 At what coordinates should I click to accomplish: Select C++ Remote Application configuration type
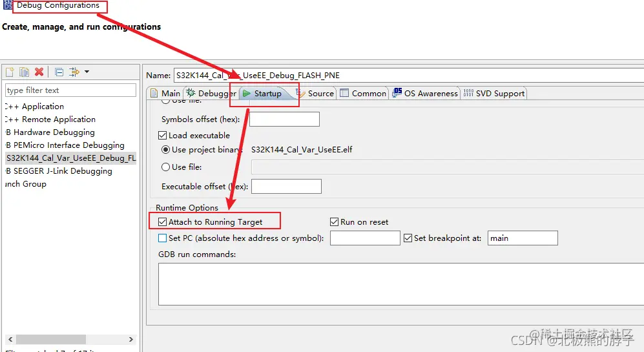tap(50, 119)
